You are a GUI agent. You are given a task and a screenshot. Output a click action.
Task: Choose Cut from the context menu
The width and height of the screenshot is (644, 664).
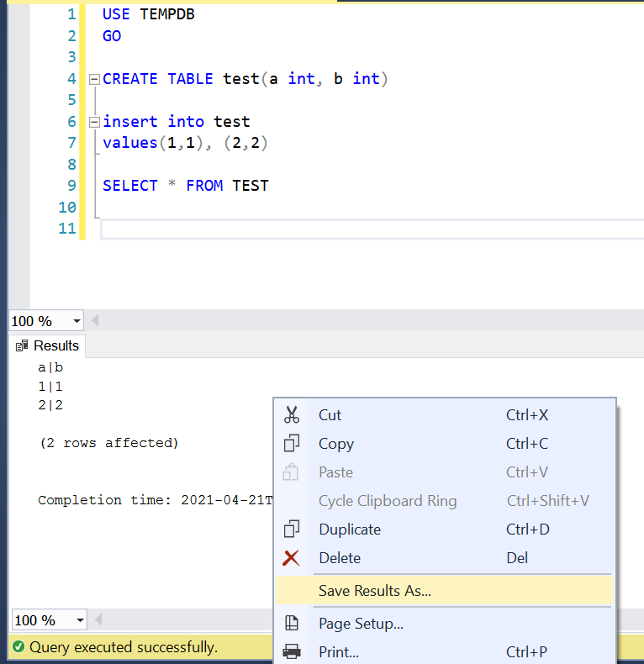point(444,415)
